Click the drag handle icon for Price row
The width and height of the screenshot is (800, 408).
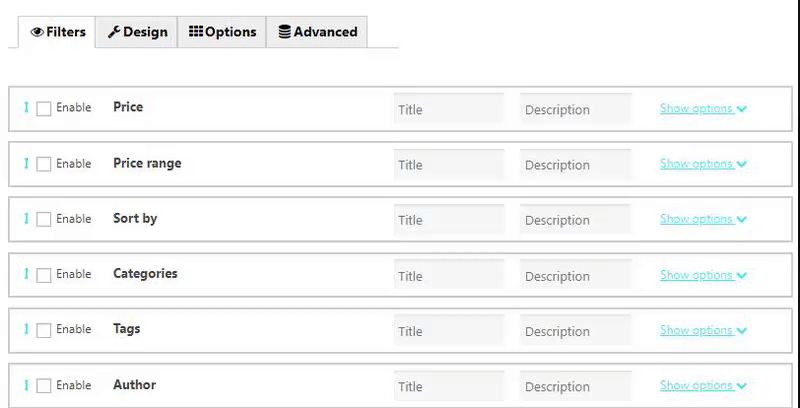point(26,108)
